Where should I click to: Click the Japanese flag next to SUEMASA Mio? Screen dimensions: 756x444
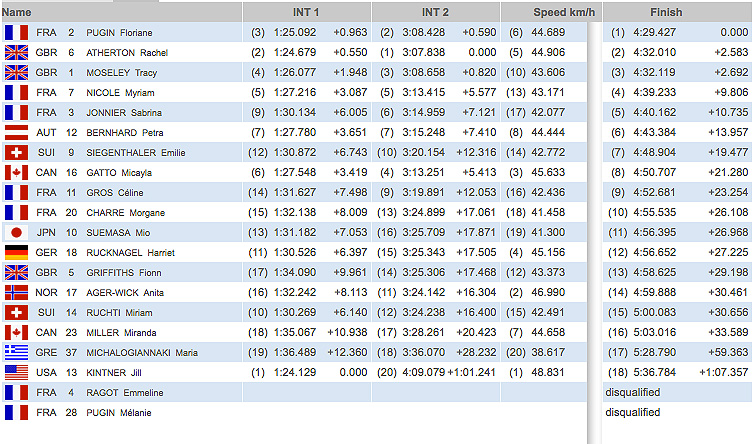pyautogui.click(x=16, y=232)
